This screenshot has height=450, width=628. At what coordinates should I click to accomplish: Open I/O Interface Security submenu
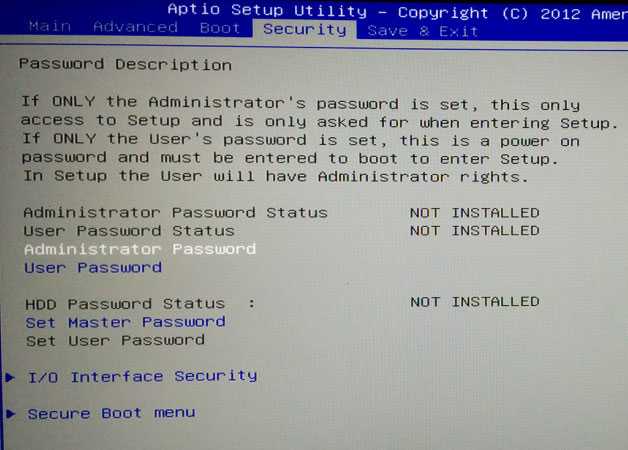click(x=143, y=377)
